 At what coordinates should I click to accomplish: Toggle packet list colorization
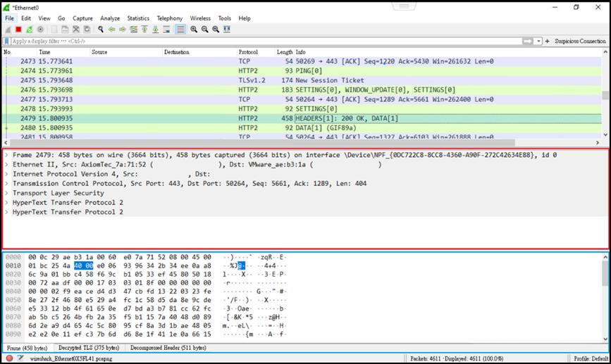point(180,30)
